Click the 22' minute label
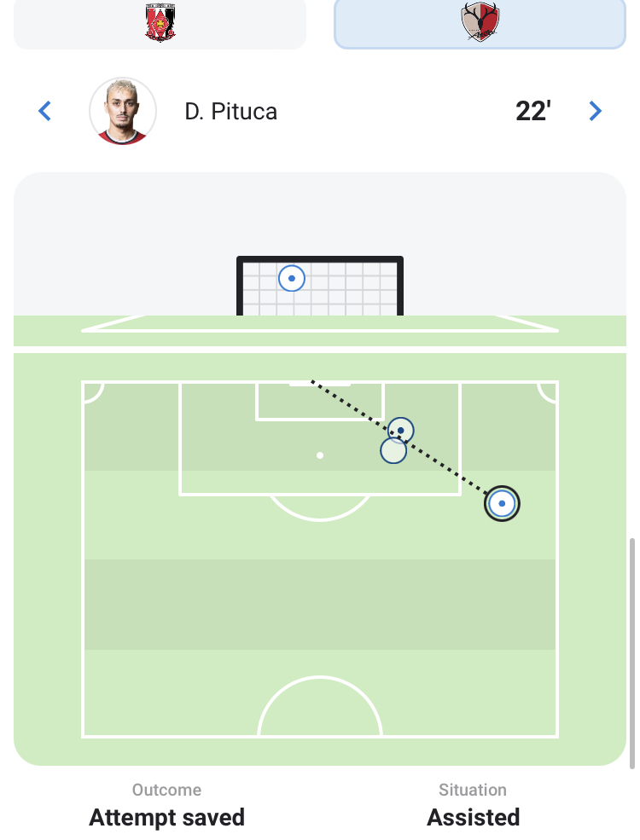Screen dimensions: 640x840 (x=532, y=111)
